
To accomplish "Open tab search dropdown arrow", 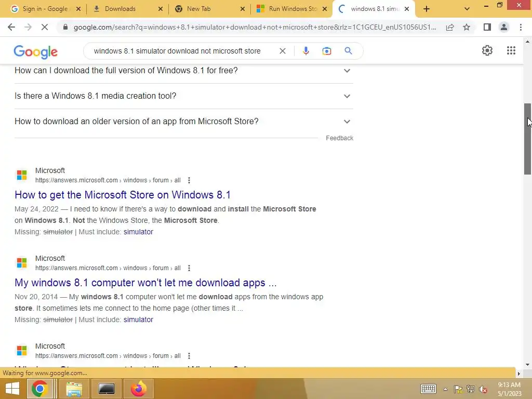I will pos(467,9).
